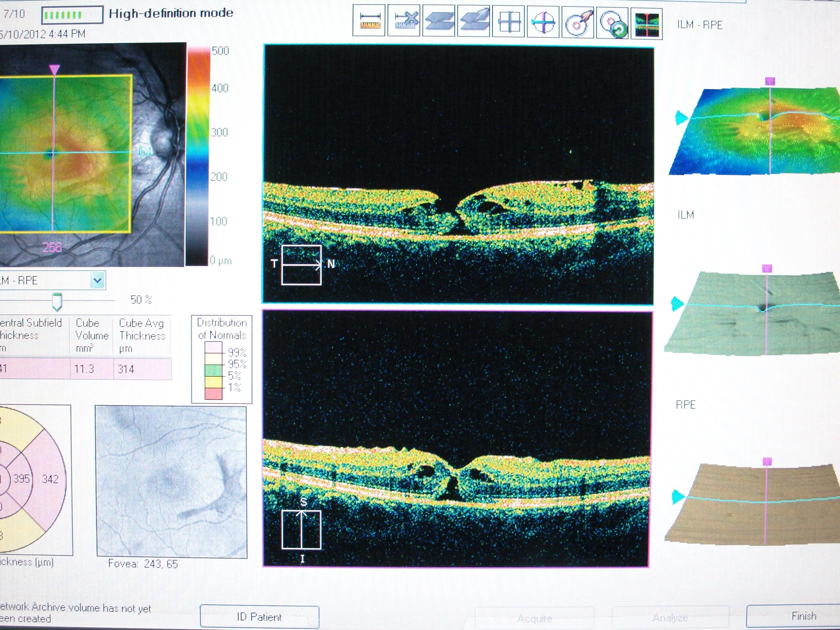Click the S-I scan direction indicator box
840x630 pixels.
(x=301, y=530)
